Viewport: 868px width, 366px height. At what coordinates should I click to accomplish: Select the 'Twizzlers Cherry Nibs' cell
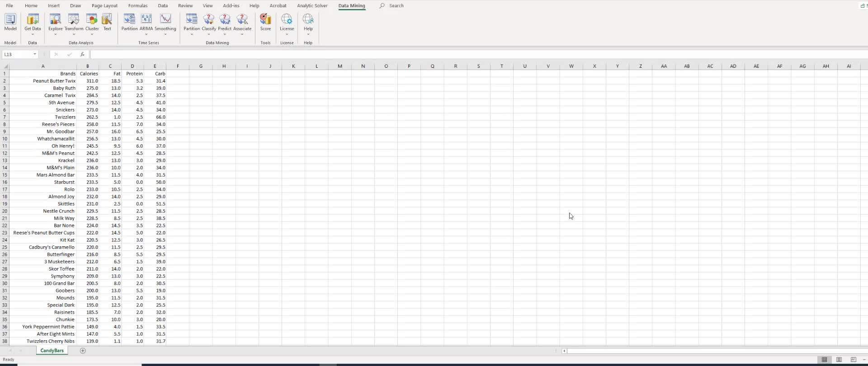[43, 341]
